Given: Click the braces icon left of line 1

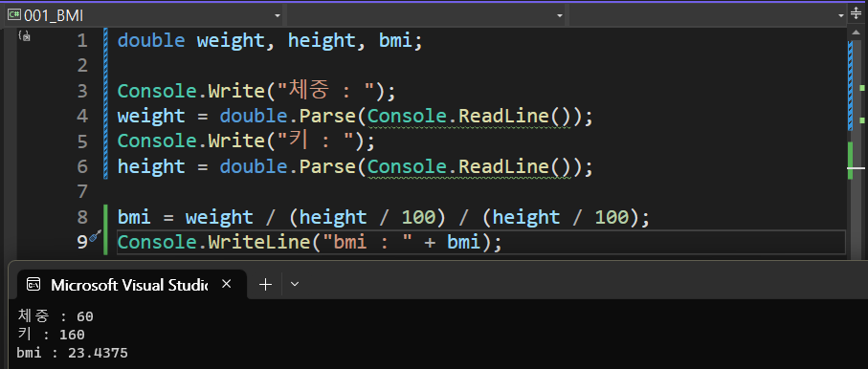Looking at the screenshot, I should click(24, 36).
